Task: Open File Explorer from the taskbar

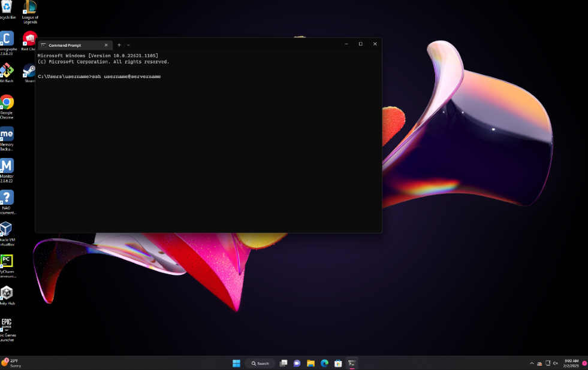Action: tap(310, 363)
